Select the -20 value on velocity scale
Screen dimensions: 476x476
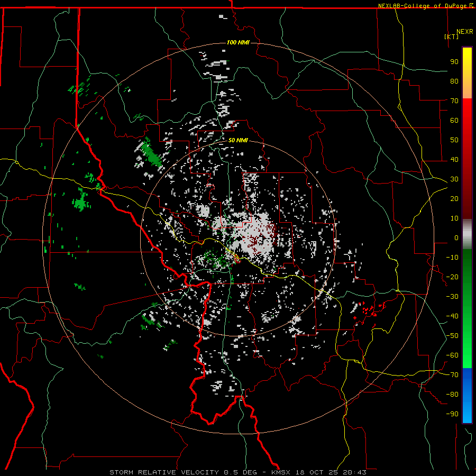452,277
